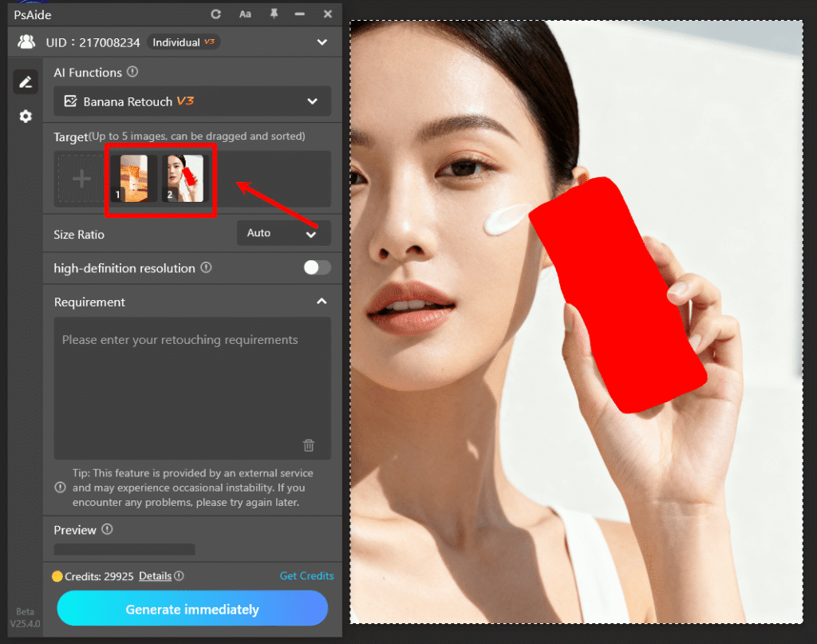817x644 pixels.
Task: Select target image thumbnail number 2
Action: point(186,178)
